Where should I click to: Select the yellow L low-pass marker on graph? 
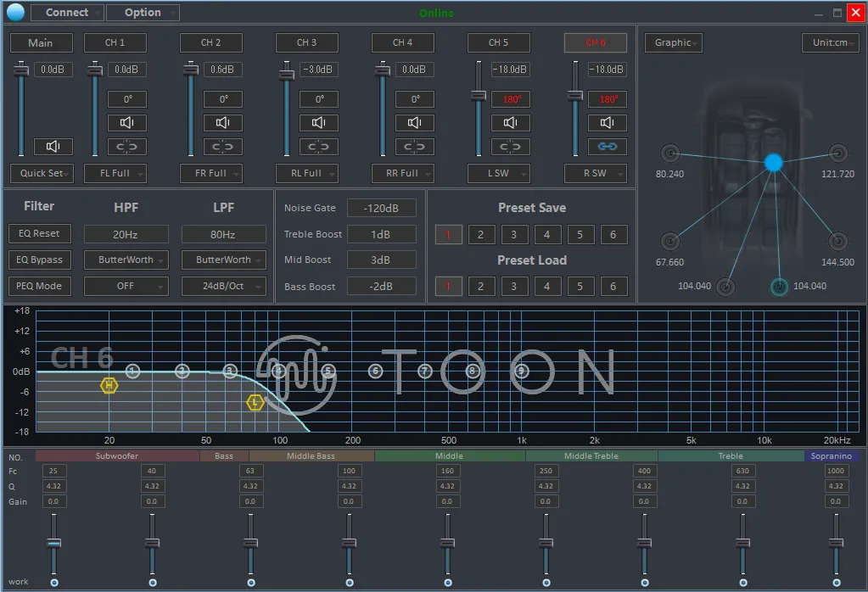255,403
